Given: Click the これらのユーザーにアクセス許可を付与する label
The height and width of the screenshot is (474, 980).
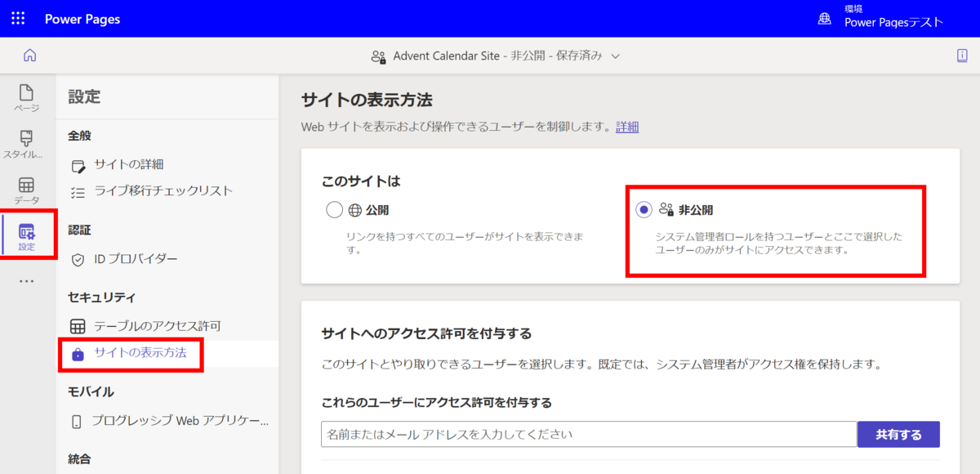Looking at the screenshot, I should [x=436, y=402].
